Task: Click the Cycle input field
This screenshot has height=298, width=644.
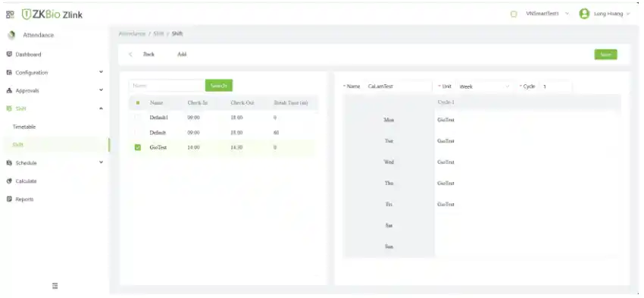Action: [x=555, y=86]
